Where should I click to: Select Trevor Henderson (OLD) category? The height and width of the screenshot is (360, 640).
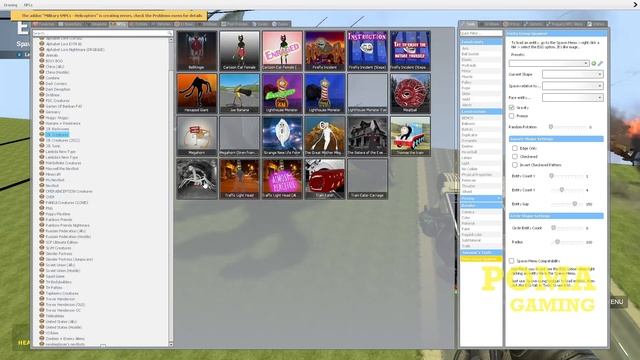tap(65, 304)
